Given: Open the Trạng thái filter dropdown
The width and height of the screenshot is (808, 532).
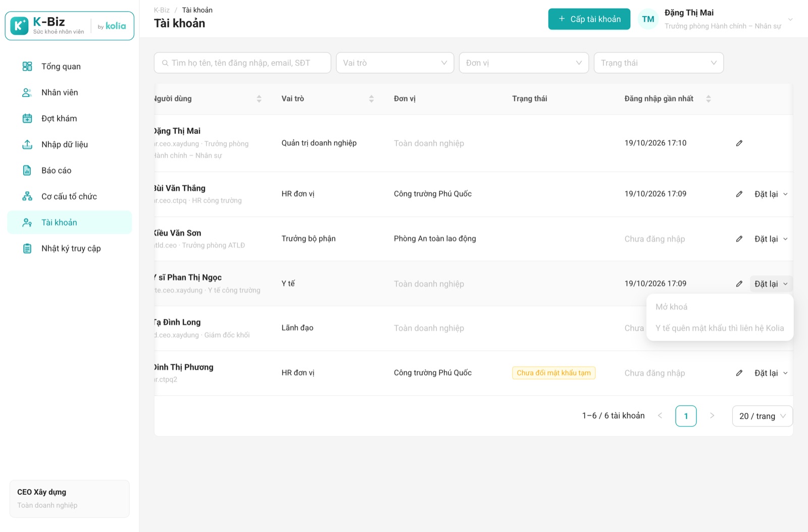Looking at the screenshot, I should (x=659, y=63).
